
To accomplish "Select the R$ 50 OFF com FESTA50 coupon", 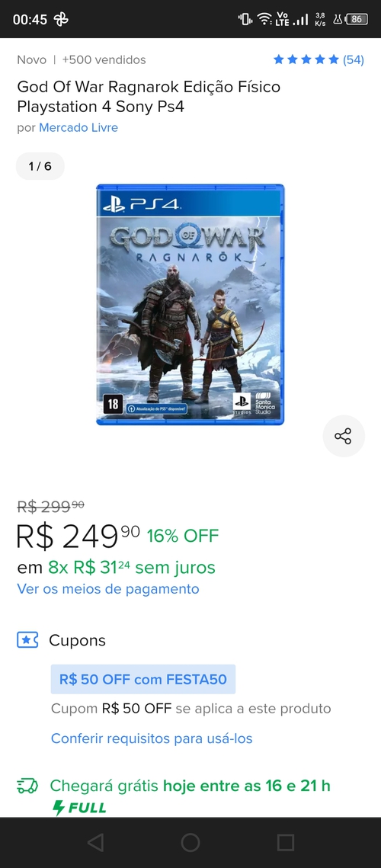I will [143, 679].
